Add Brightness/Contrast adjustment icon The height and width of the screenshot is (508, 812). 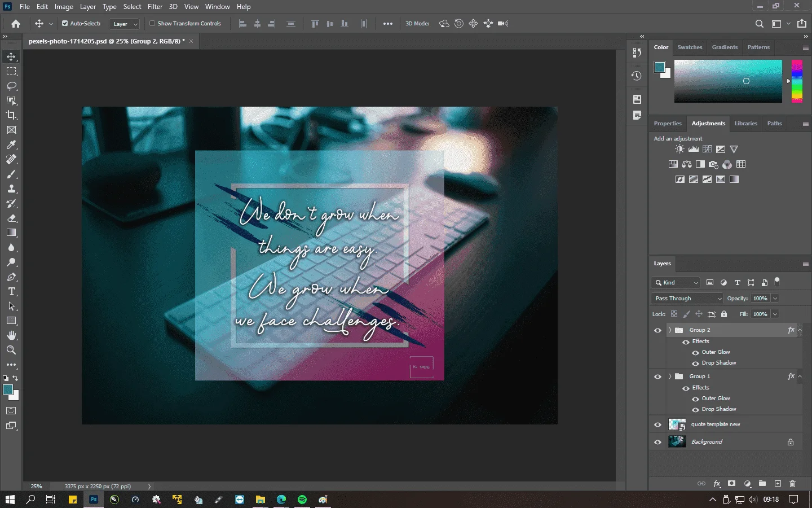[x=679, y=149]
